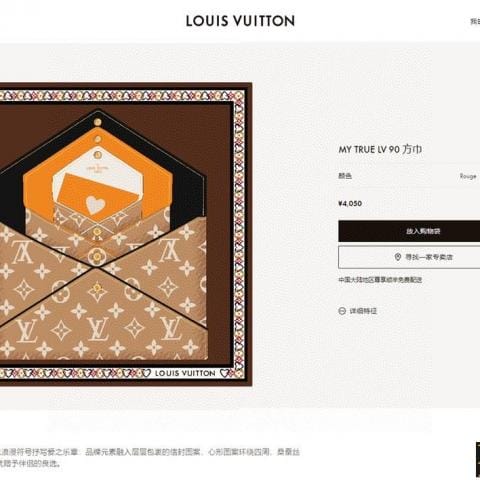
Task: Open the My True LV 90 scarf product image
Action: click(126, 234)
